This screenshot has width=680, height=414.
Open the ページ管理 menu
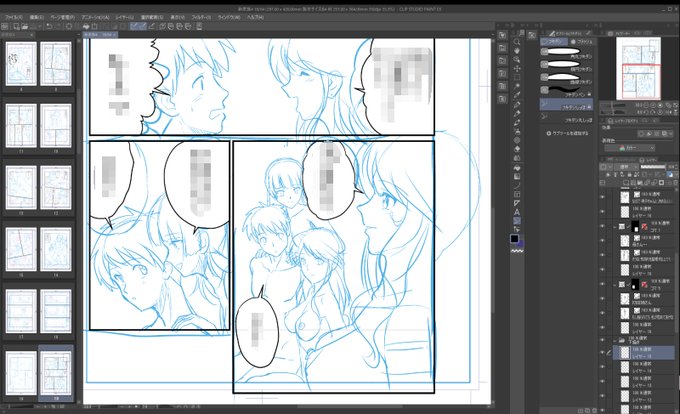click(62, 17)
